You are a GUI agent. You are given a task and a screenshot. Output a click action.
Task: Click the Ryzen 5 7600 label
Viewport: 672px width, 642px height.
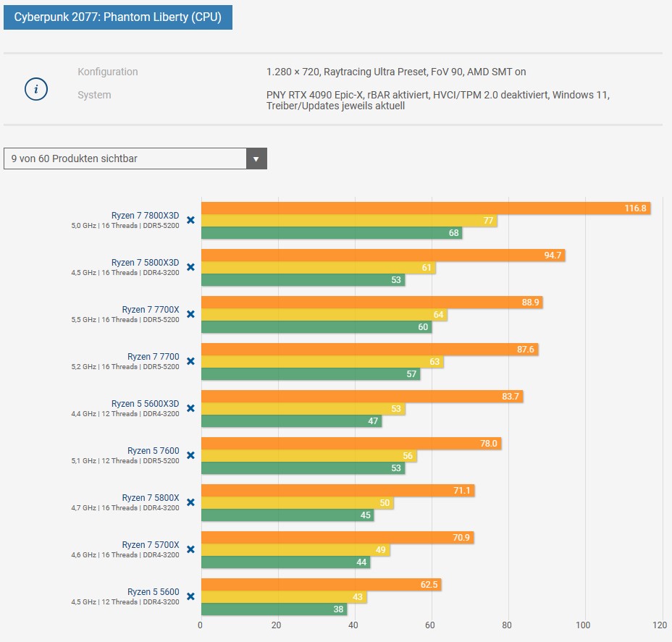tap(154, 451)
